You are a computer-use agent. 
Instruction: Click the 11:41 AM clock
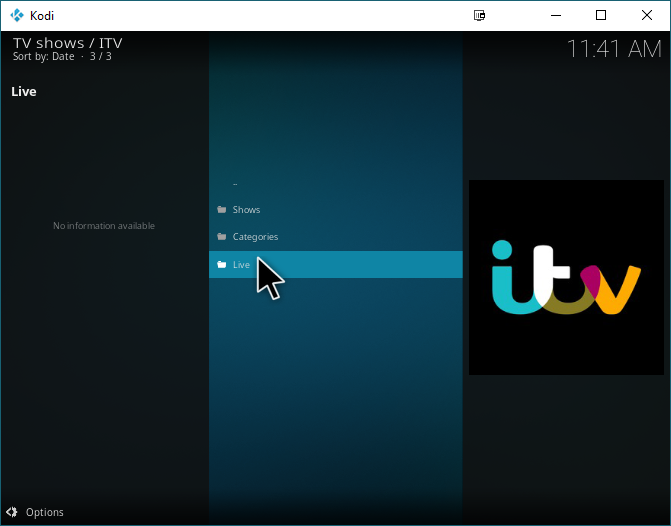tap(615, 49)
